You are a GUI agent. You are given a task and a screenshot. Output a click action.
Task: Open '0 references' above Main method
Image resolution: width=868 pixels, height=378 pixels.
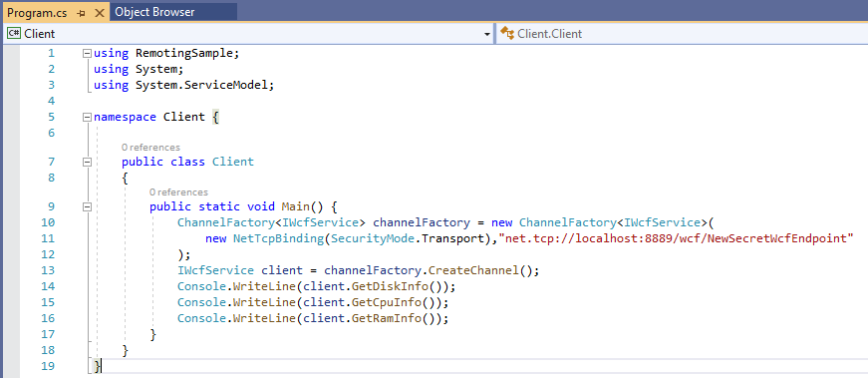pos(178,192)
